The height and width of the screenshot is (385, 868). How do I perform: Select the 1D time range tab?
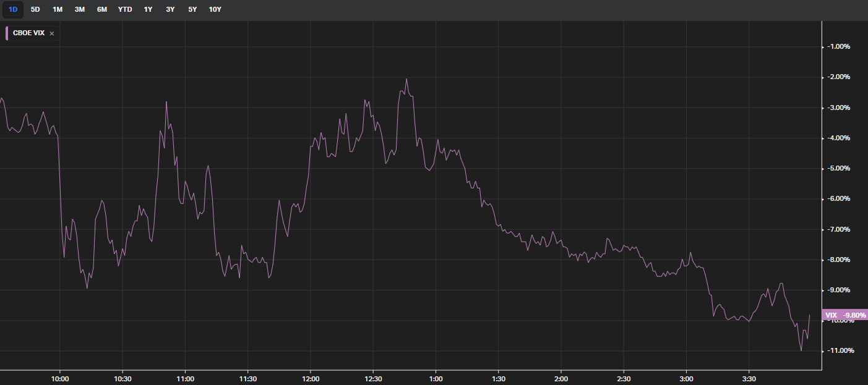pos(13,9)
